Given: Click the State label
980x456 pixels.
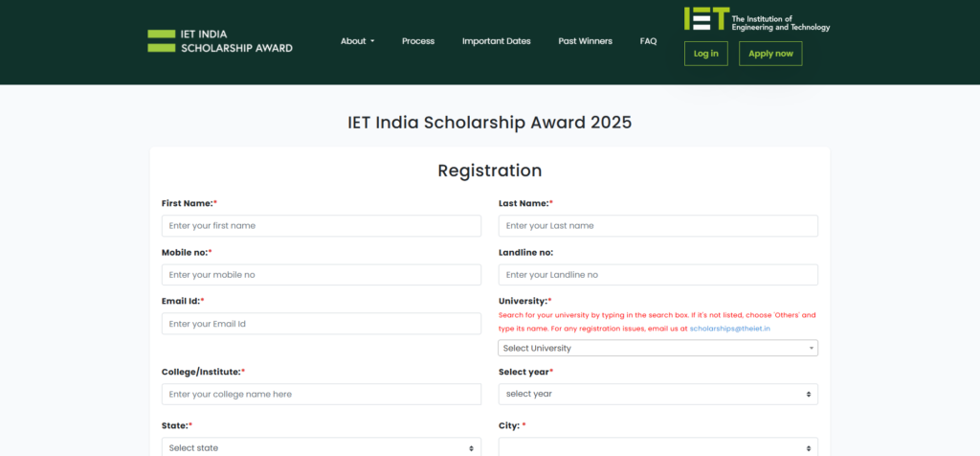Looking at the screenshot, I should click(177, 425).
